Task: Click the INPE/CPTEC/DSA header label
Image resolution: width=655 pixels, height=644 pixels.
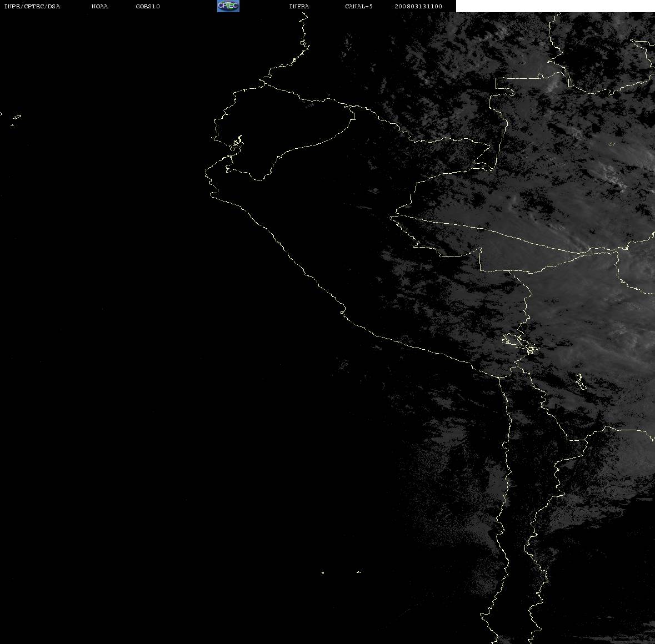Action: tap(32, 6)
